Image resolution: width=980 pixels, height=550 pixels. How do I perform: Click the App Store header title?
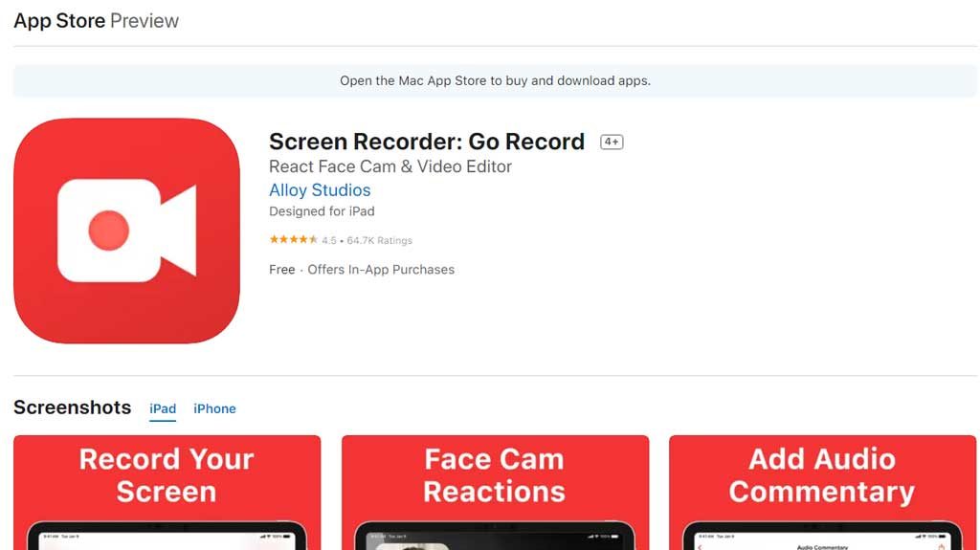click(x=58, y=21)
